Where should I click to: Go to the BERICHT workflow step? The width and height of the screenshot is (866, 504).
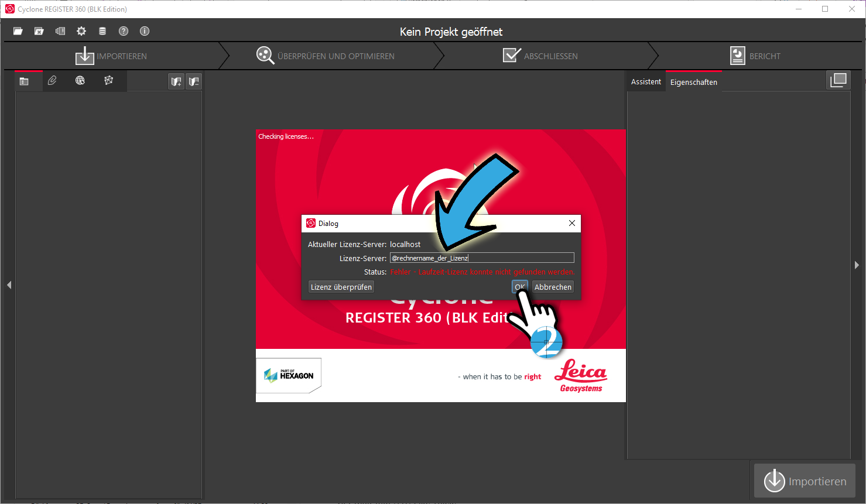click(x=755, y=56)
